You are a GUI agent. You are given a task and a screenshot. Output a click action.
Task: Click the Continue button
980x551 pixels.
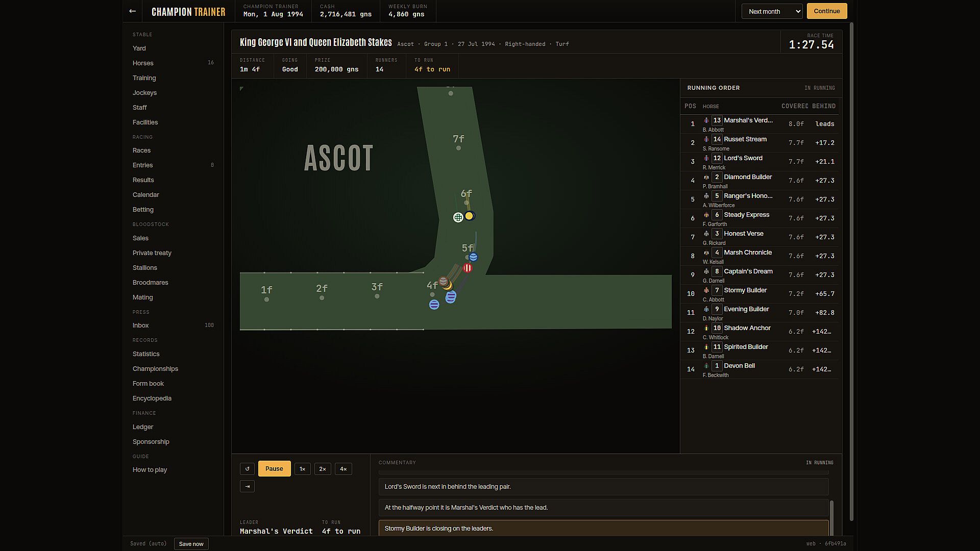click(827, 11)
